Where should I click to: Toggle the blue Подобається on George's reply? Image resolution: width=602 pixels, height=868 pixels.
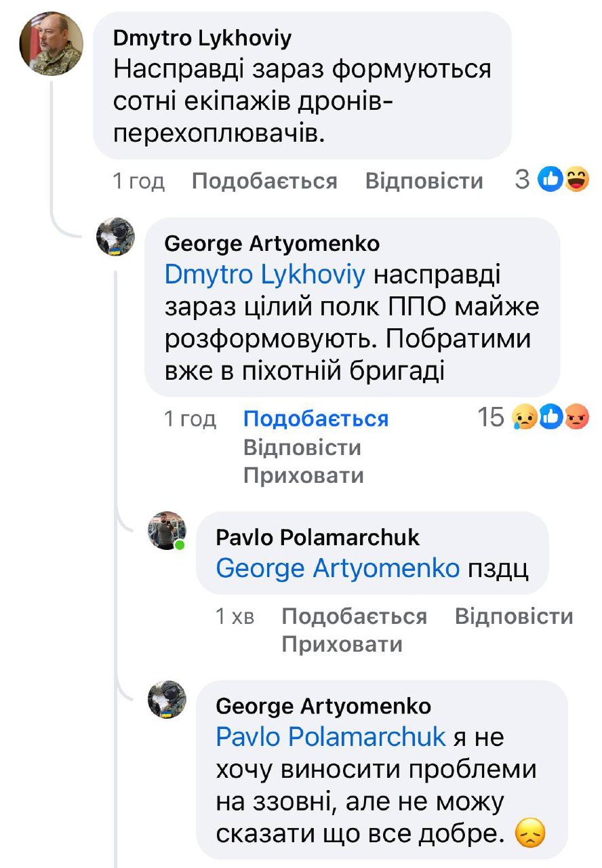(x=316, y=419)
